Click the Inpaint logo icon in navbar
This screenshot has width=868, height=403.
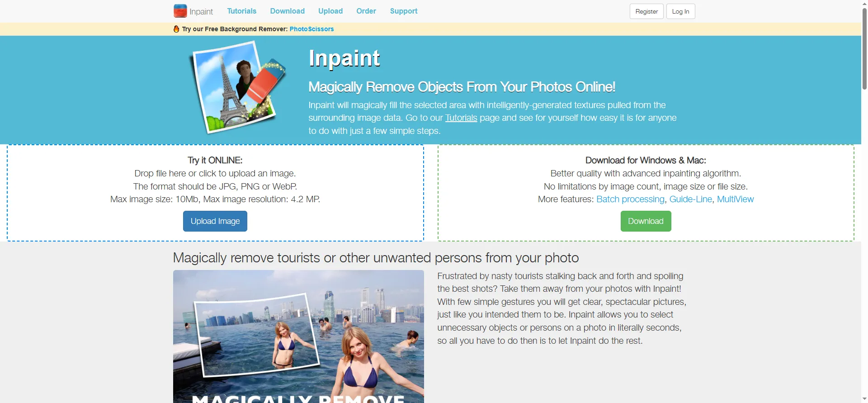tap(180, 11)
